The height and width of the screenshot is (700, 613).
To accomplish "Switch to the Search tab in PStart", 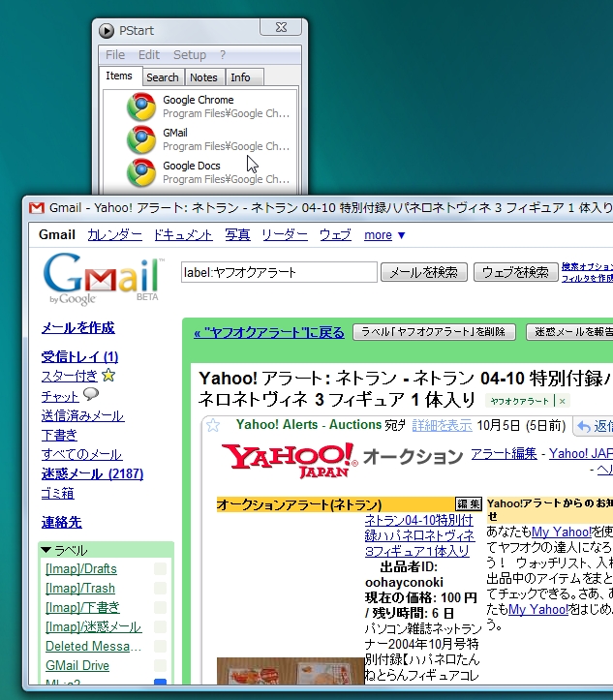I will pyautogui.click(x=163, y=77).
